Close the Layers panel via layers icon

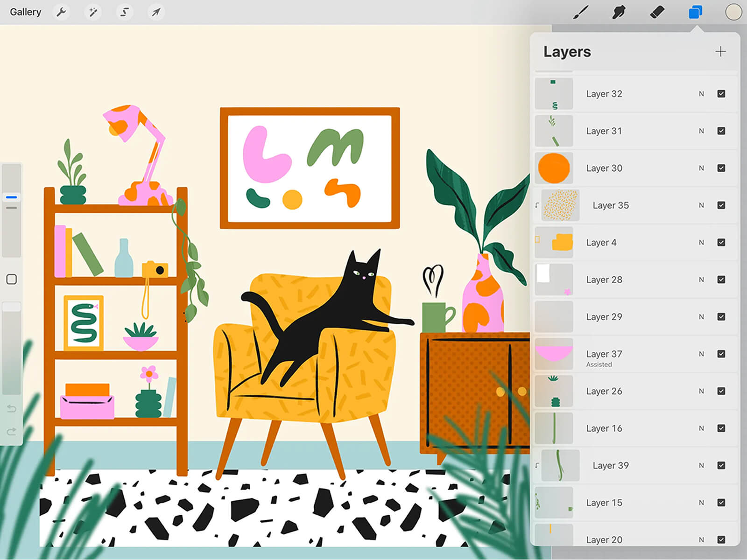695,13
